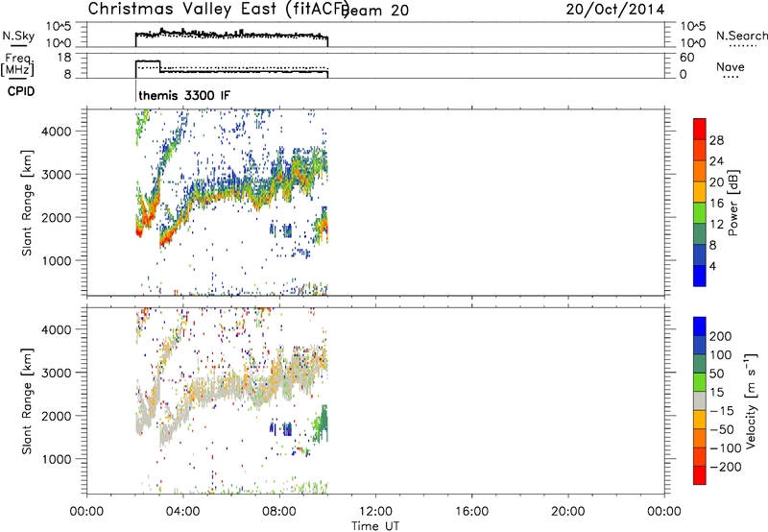Click the '1000' tick on velocity panel range axis
The width and height of the screenshot is (768, 532).
pos(57,459)
